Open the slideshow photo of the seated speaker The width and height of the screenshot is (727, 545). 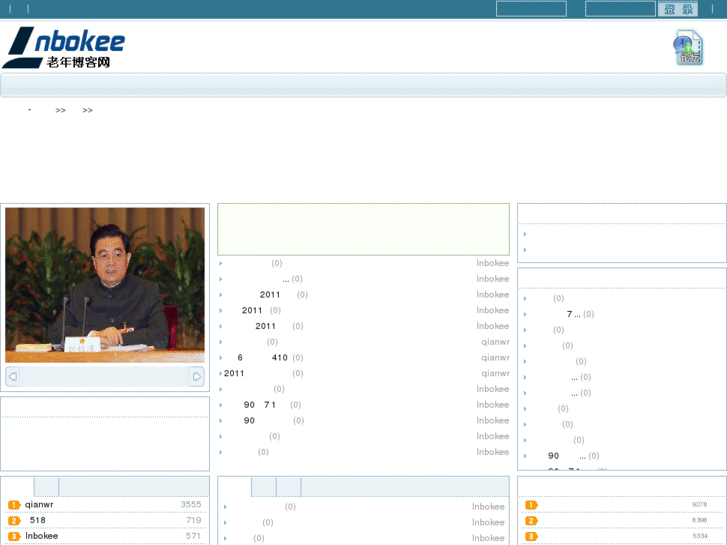pyautogui.click(x=105, y=285)
